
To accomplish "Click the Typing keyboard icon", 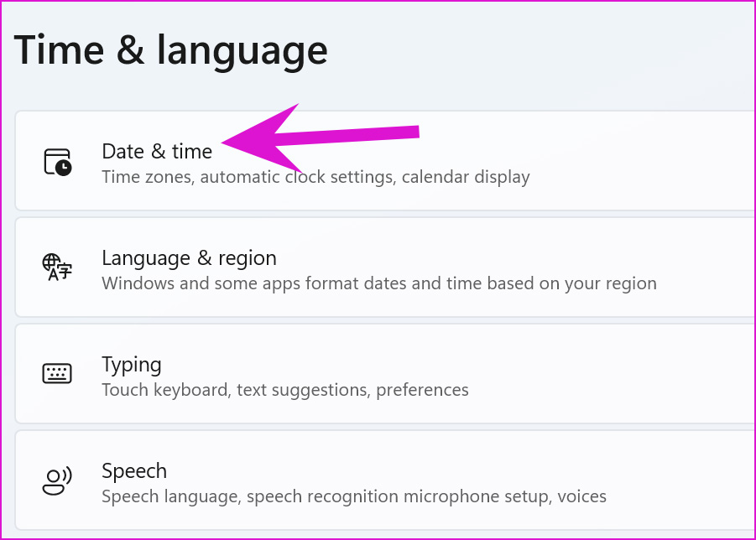I will click(57, 373).
